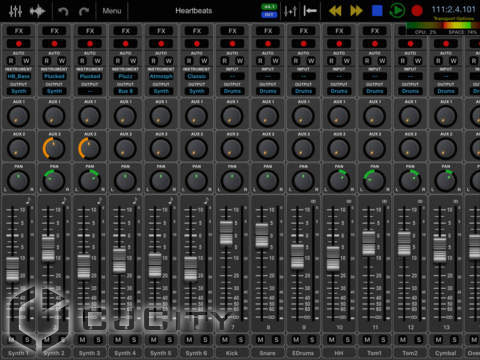Click the pan knob on Tom1
The height and width of the screenshot is (360, 480).
(374, 180)
